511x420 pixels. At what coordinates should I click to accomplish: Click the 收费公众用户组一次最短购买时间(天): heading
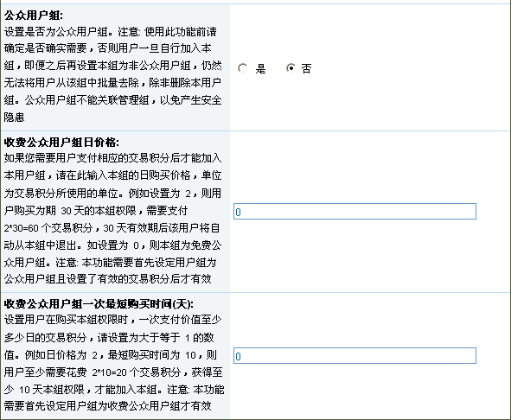(99, 303)
